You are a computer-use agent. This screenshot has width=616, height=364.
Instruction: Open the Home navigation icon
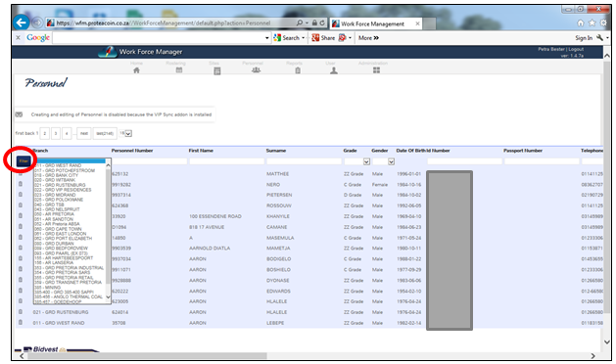tap(136, 70)
